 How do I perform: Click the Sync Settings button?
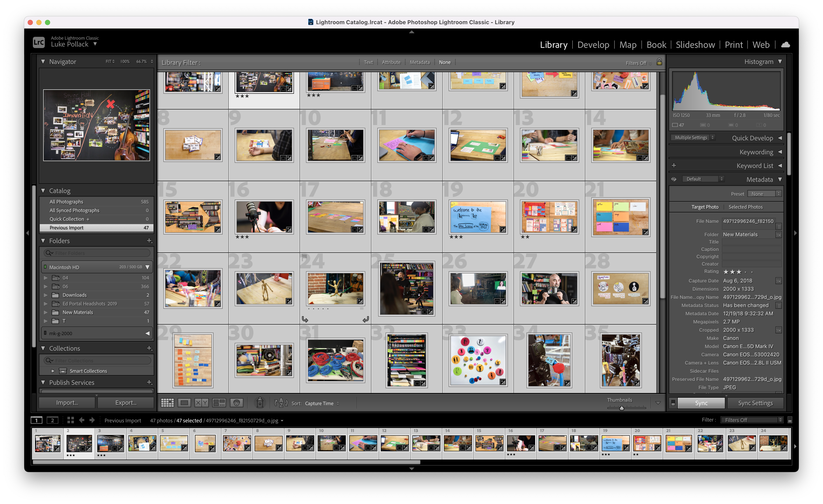coord(755,403)
